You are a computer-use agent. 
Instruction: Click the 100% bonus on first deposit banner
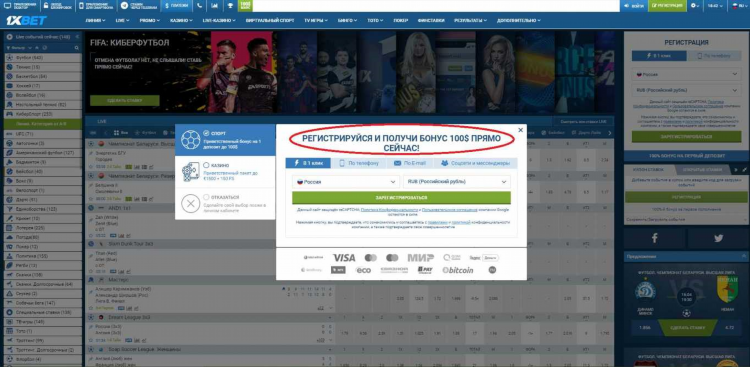(686, 156)
